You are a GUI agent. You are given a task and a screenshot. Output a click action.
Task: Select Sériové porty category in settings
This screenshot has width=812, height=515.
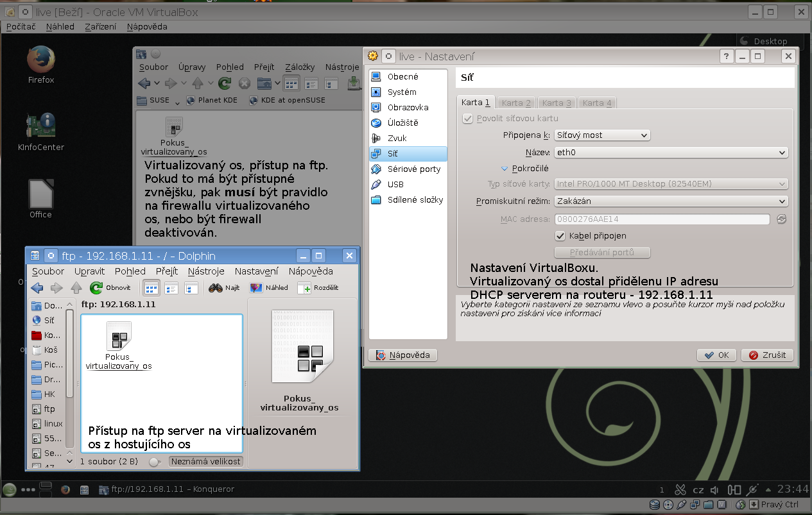[408, 169]
